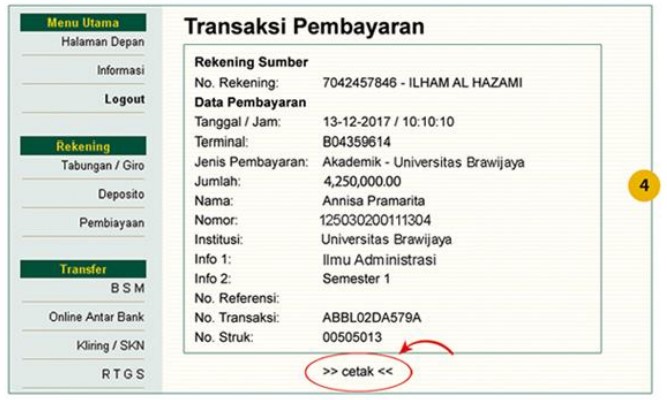Select amount 4,250,000.00
Viewport: 667px width, 400px height.
(x=362, y=181)
